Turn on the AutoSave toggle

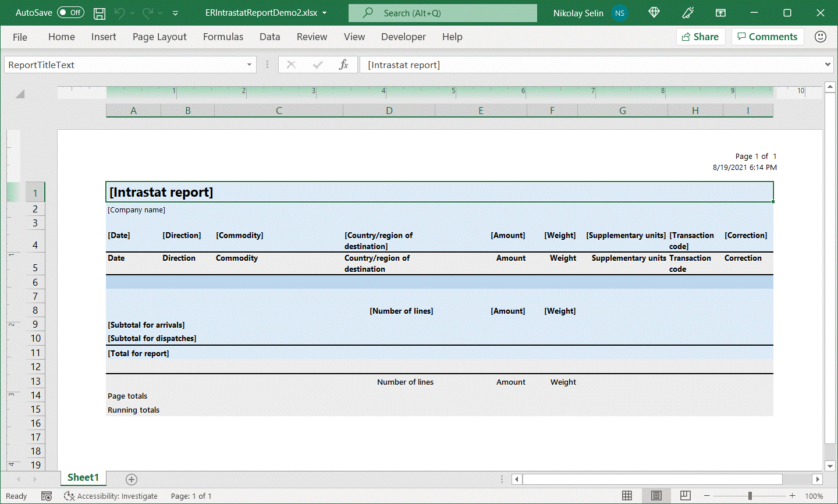click(70, 12)
